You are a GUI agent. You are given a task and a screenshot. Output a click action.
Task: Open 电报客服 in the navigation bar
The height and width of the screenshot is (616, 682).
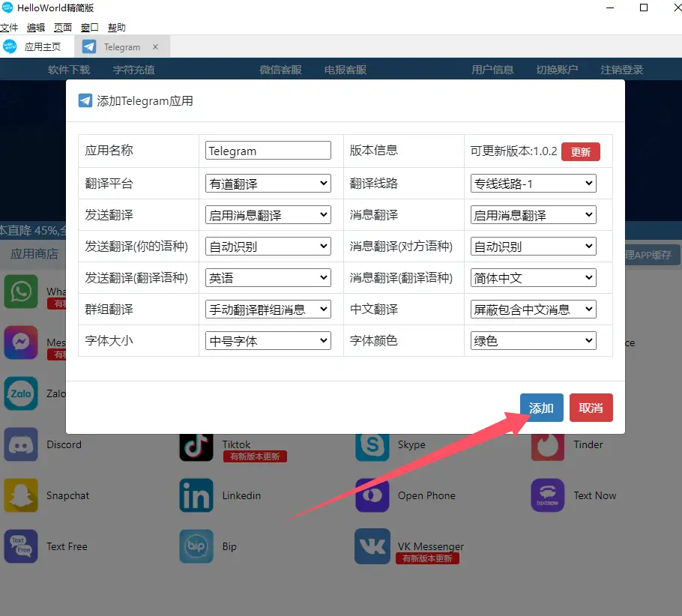click(345, 70)
